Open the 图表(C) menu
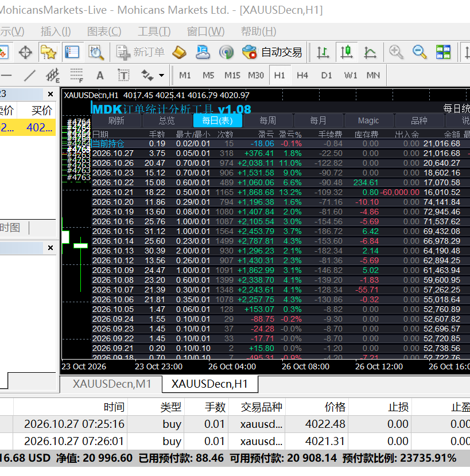470x476 pixels. [104, 32]
